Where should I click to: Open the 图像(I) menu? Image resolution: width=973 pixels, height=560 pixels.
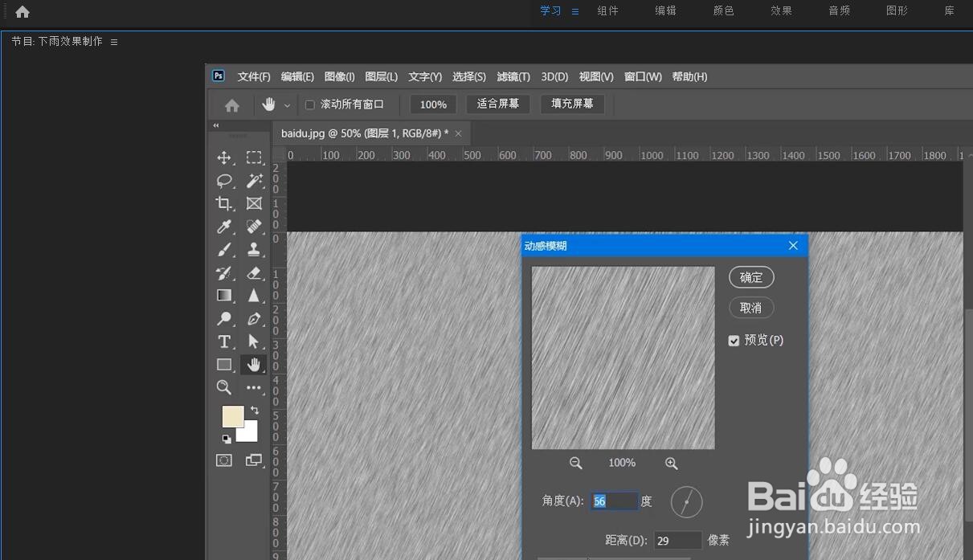coord(340,77)
